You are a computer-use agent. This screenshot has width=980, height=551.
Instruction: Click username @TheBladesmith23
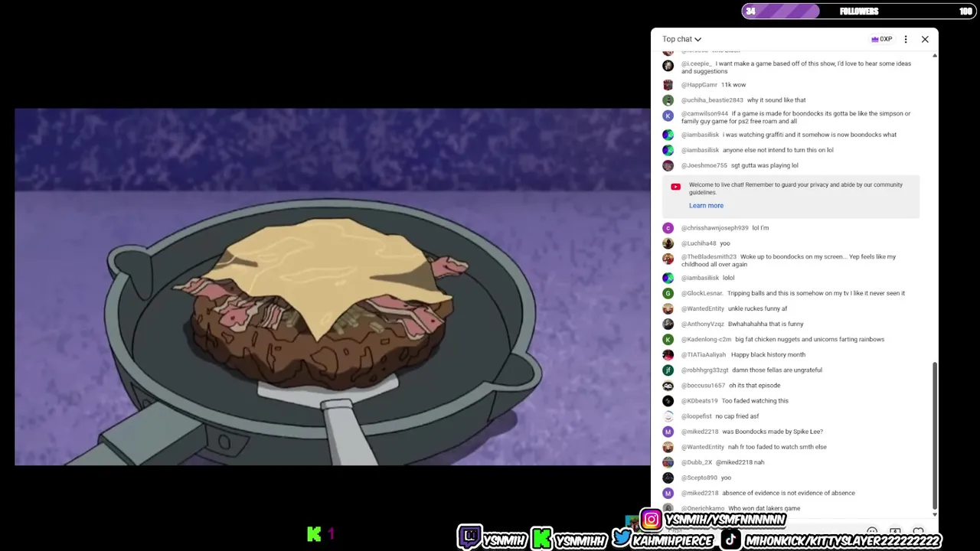coord(709,257)
